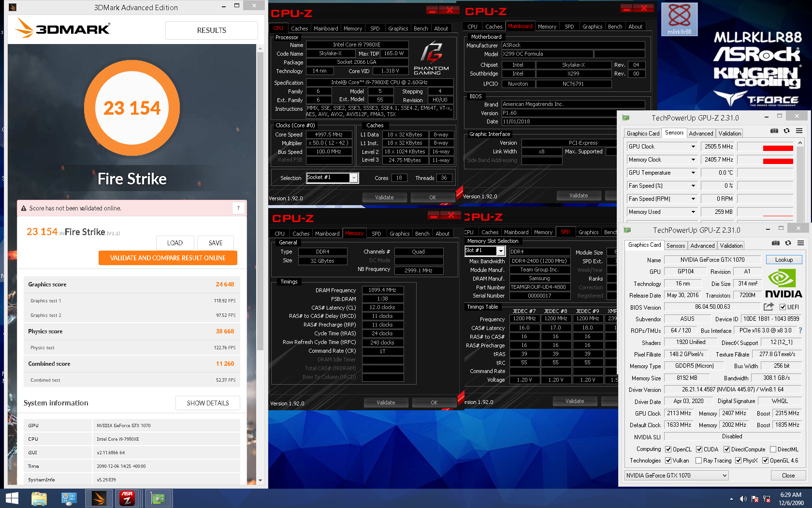
Task: Open the Fan Speed (%) sensor dropdown
Action: pos(693,186)
